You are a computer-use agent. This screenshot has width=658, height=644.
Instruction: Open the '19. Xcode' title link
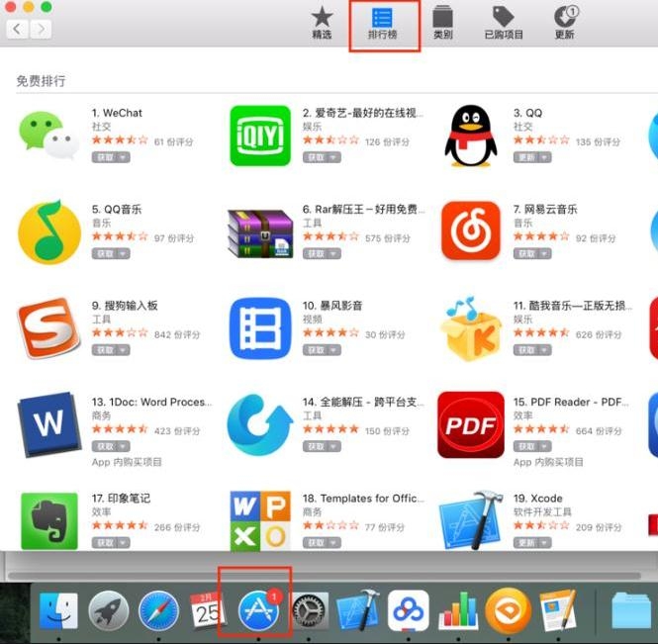tap(538, 499)
